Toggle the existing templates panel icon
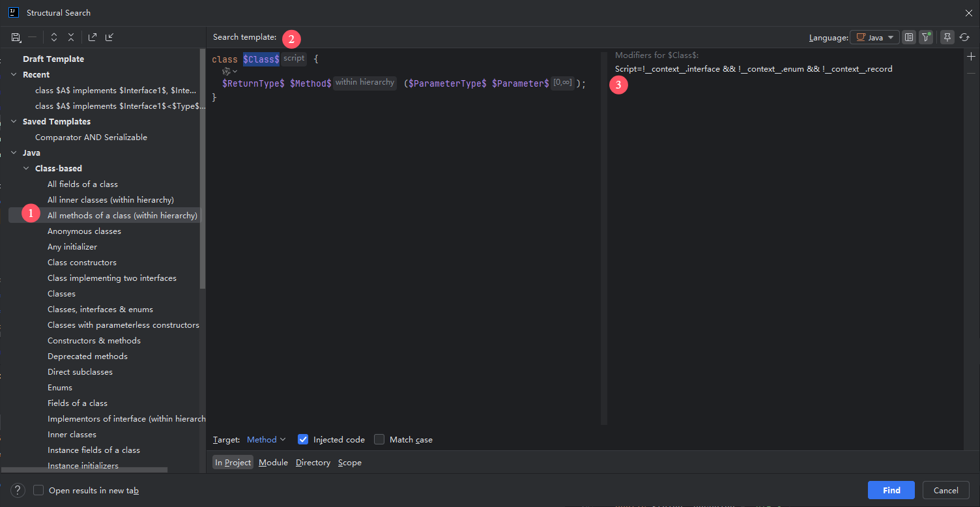 [x=910, y=37]
